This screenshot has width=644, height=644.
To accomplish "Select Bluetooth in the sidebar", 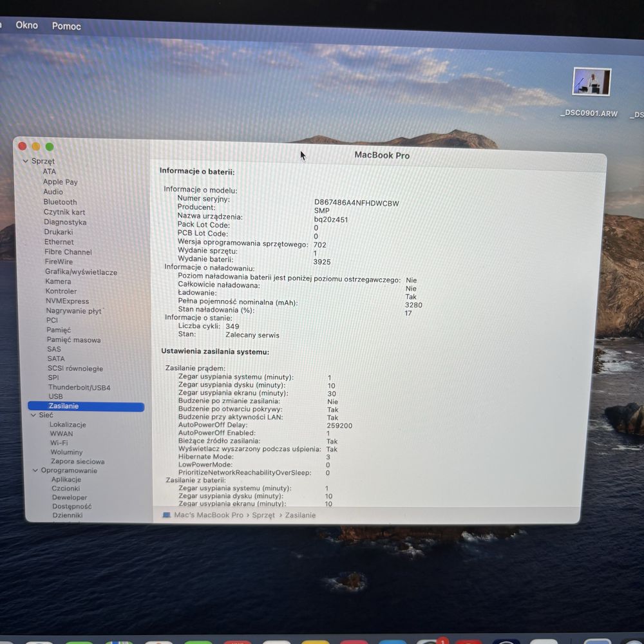I will 60,202.
